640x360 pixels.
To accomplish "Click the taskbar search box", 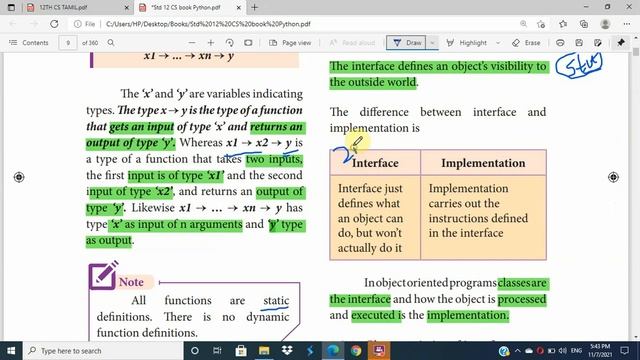I will coord(103,351).
